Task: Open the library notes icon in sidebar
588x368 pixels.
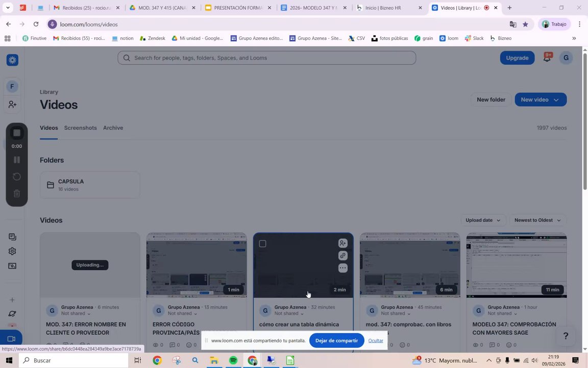Action: pos(12,237)
